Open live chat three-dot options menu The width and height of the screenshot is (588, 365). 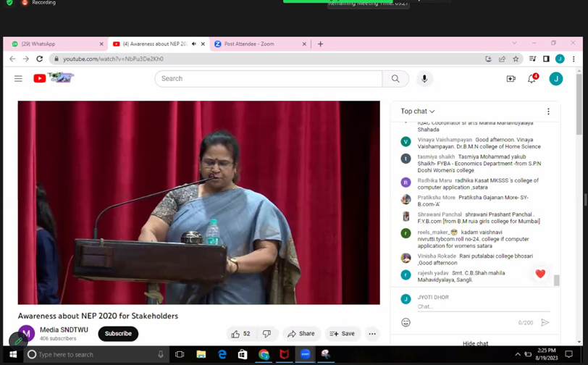tap(548, 112)
